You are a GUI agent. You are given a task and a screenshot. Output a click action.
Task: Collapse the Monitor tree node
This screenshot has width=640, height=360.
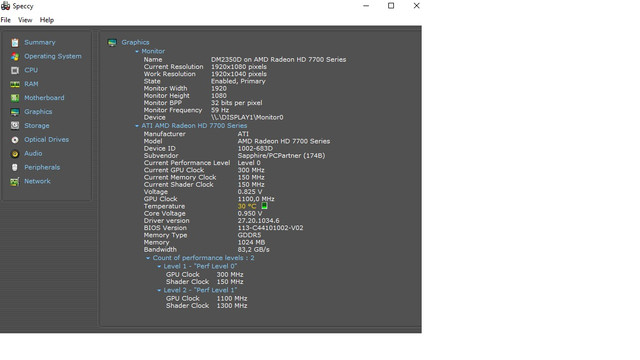(137, 51)
